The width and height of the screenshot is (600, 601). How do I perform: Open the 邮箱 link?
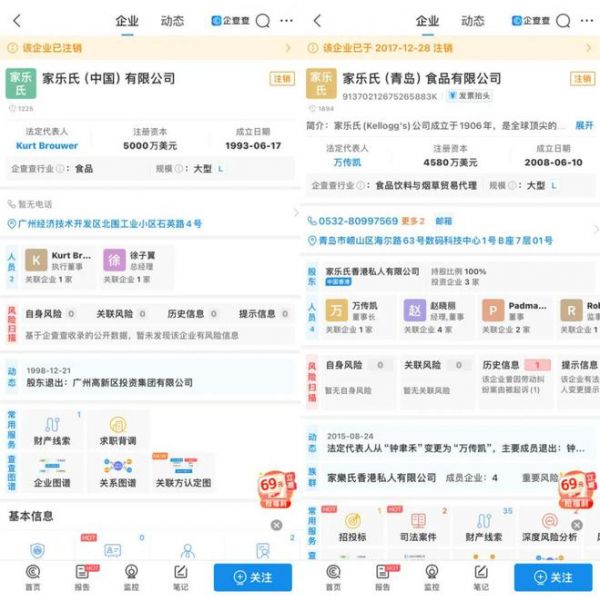pyautogui.click(x=444, y=221)
